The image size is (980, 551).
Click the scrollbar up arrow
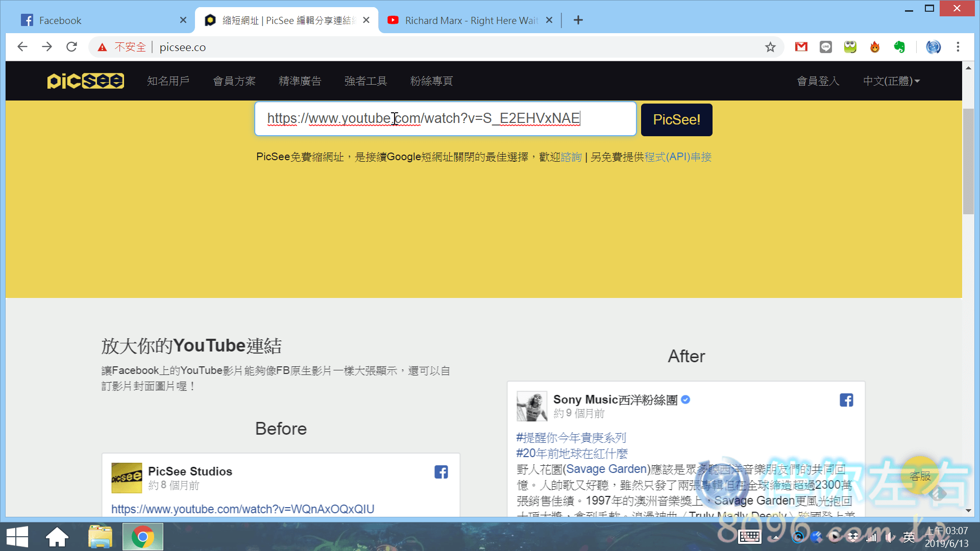coord(968,68)
